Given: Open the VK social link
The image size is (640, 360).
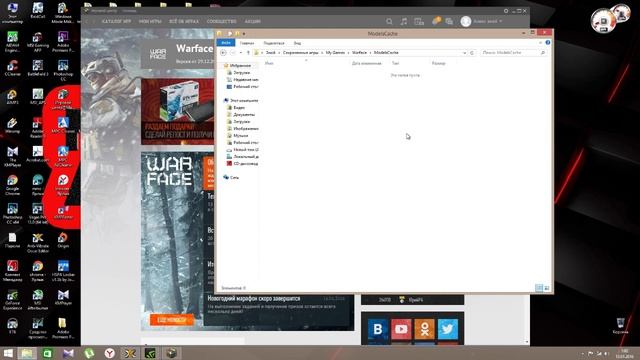Looking at the screenshot, I should [x=378, y=329].
